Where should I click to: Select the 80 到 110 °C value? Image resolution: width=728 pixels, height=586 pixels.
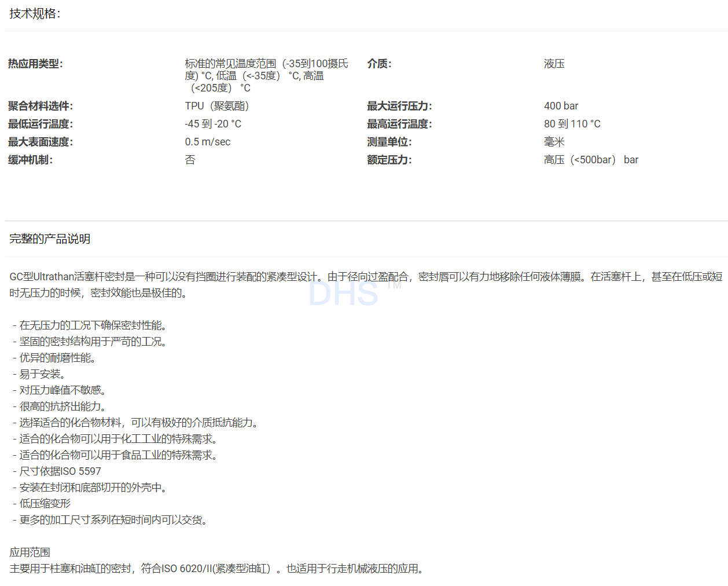(x=572, y=124)
